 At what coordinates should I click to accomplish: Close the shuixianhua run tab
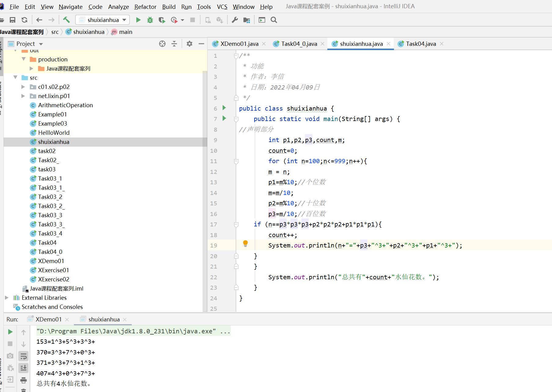pyautogui.click(x=125, y=320)
